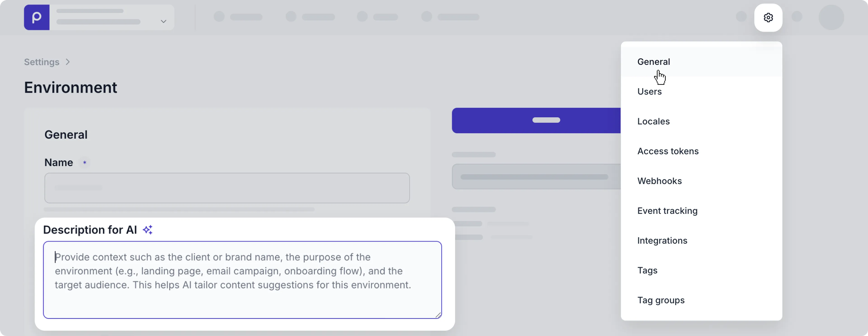
Task: Go to Access tokens settings
Action: (x=668, y=151)
